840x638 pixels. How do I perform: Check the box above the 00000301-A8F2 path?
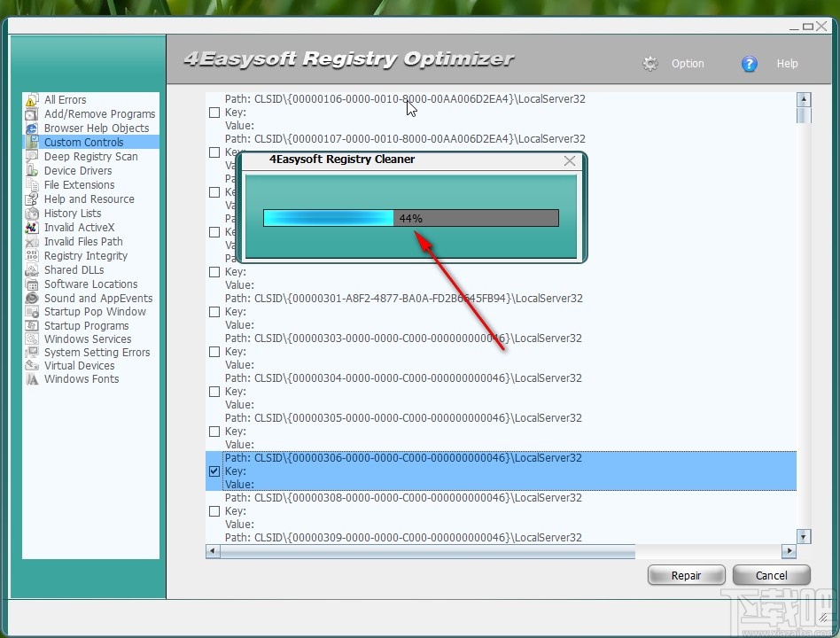coord(214,272)
